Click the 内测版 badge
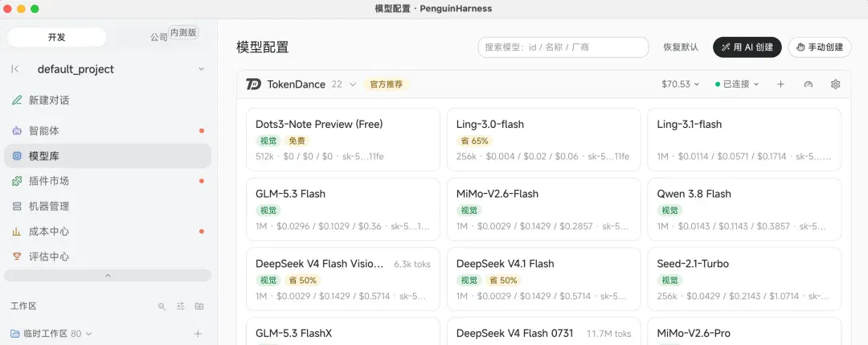 184,33
